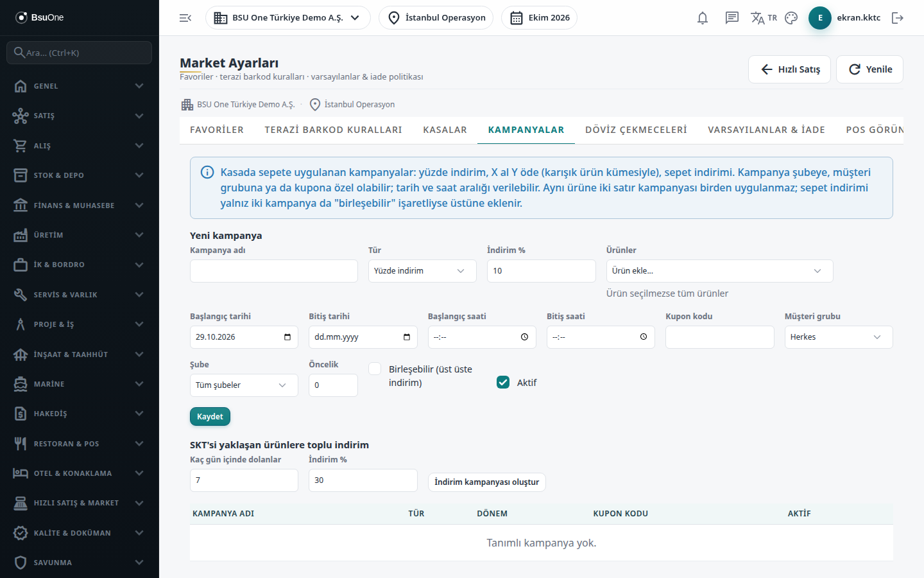Open the Ürün ekle dropdown
The width and height of the screenshot is (924, 578).
coord(719,271)
